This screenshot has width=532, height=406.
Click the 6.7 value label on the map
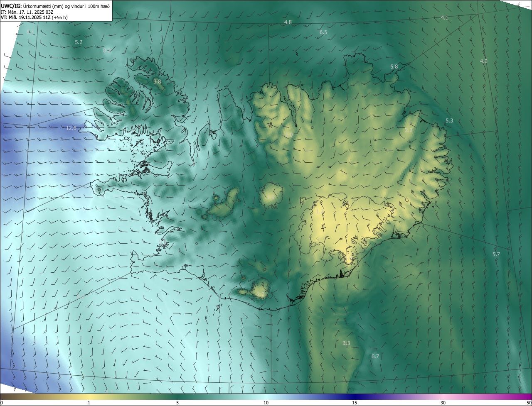pos(375,356)
